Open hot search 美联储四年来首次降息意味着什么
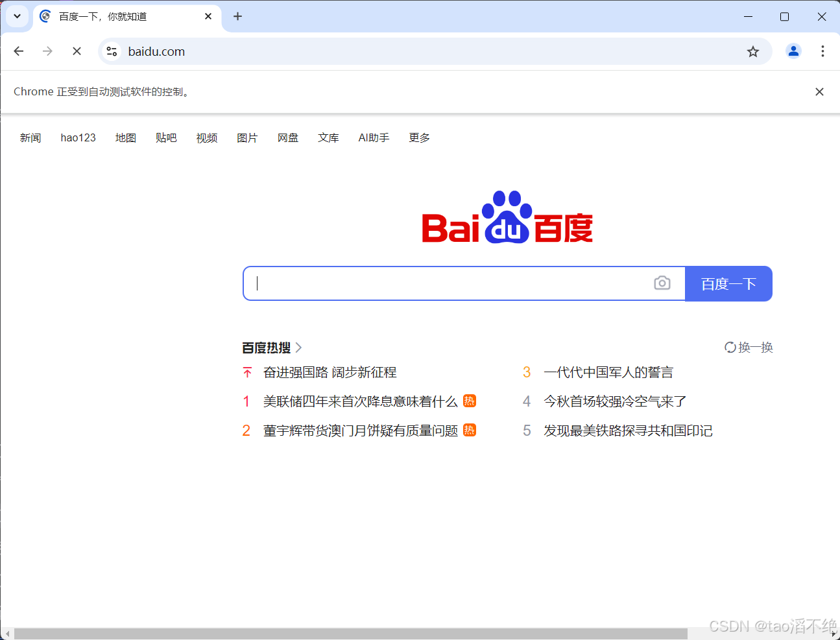840x640 pixels. click(x=360, y=402)
